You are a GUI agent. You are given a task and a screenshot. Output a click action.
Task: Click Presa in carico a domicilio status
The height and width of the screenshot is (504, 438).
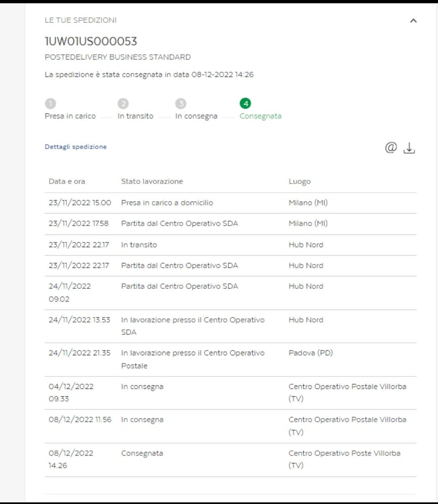click(167, 202)
